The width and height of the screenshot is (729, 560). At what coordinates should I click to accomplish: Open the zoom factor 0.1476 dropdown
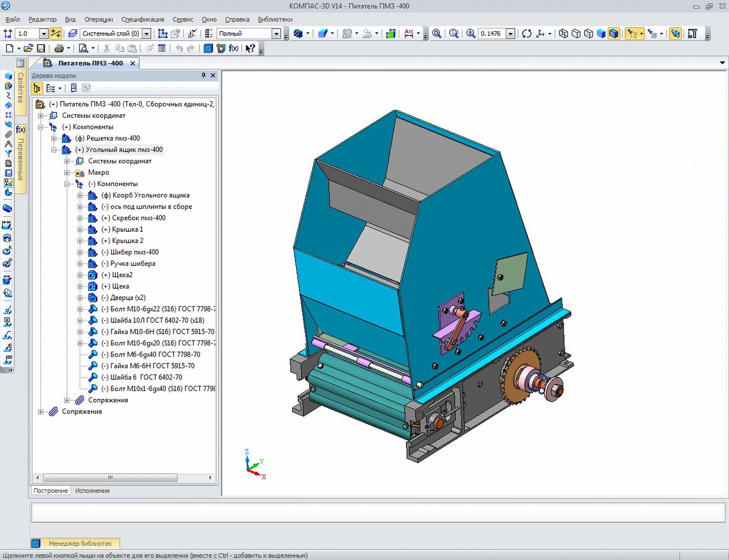511,34
